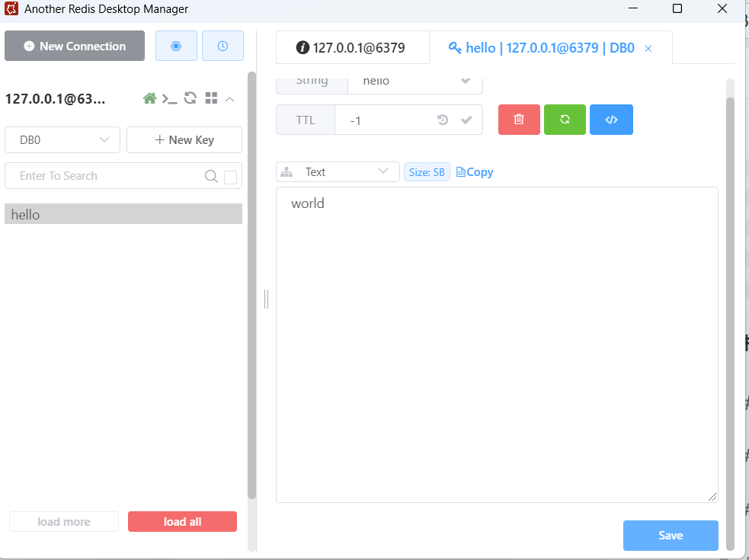Click the search magnifier icon
Screen dimensions: 749x560
pos(211,176)
